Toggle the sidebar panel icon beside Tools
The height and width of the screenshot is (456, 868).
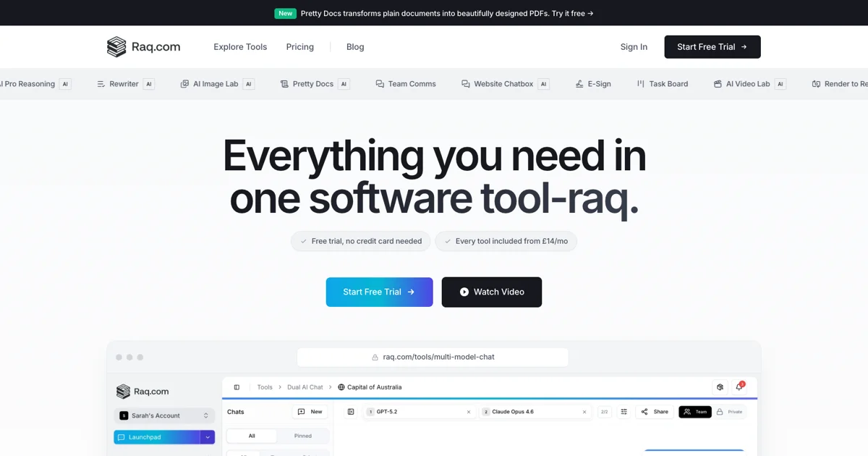[237, 387]
